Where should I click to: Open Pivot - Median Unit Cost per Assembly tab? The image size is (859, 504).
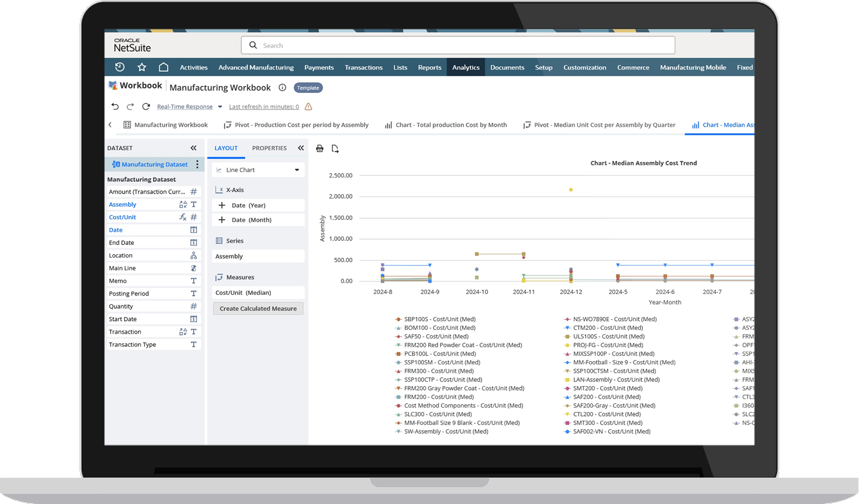pos(599,125)
